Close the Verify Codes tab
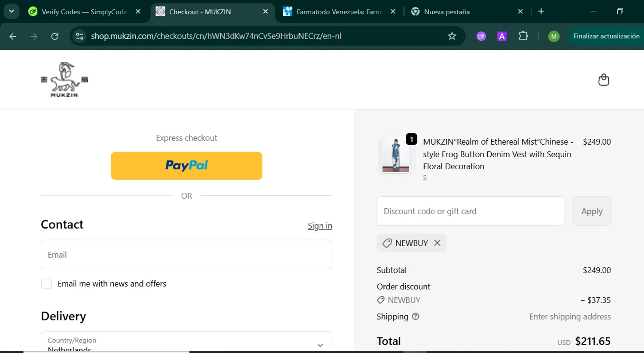The image size is (644, 353). (x=138, y=12)
